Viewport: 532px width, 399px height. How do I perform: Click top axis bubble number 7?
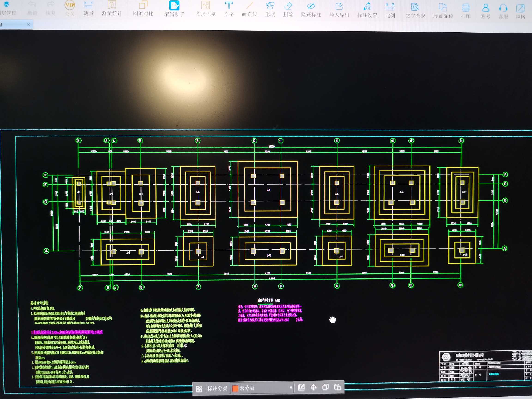[197, 140]
